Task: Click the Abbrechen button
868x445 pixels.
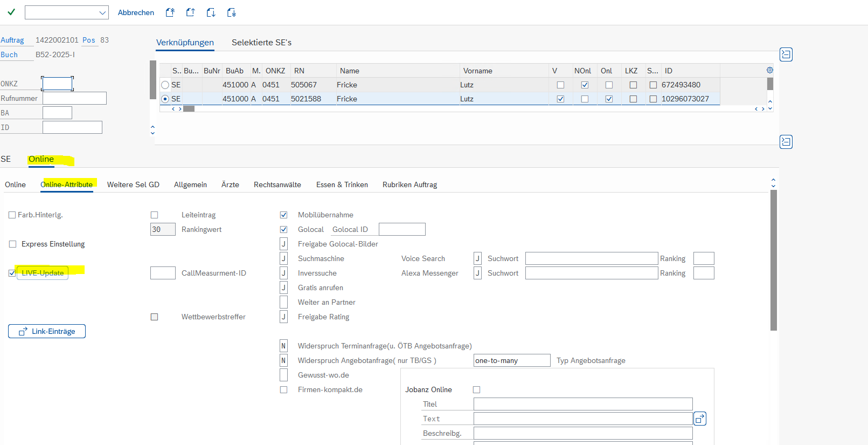Action: click(x=136, y=12)
